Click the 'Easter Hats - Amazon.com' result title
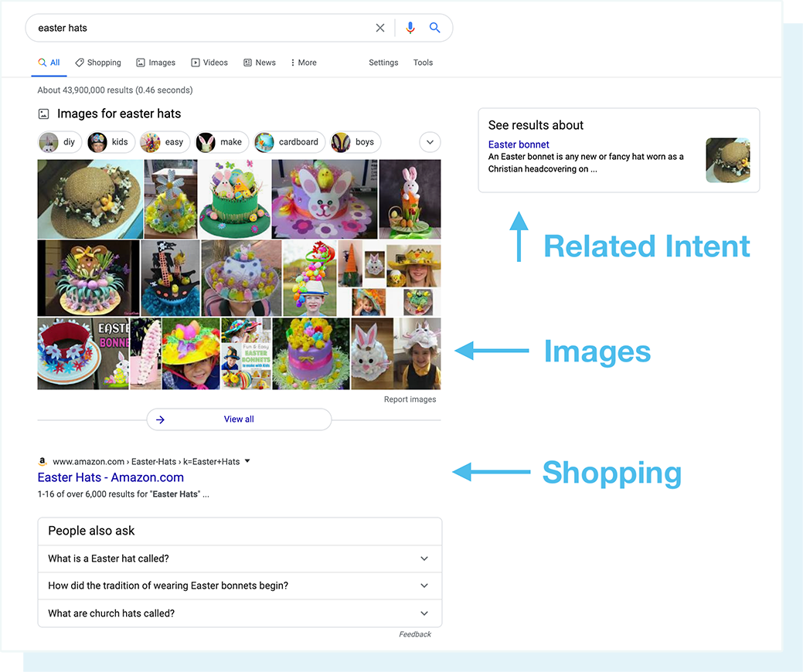The height and width of the screenshot is (672, 803). click(x=111, y=477)
